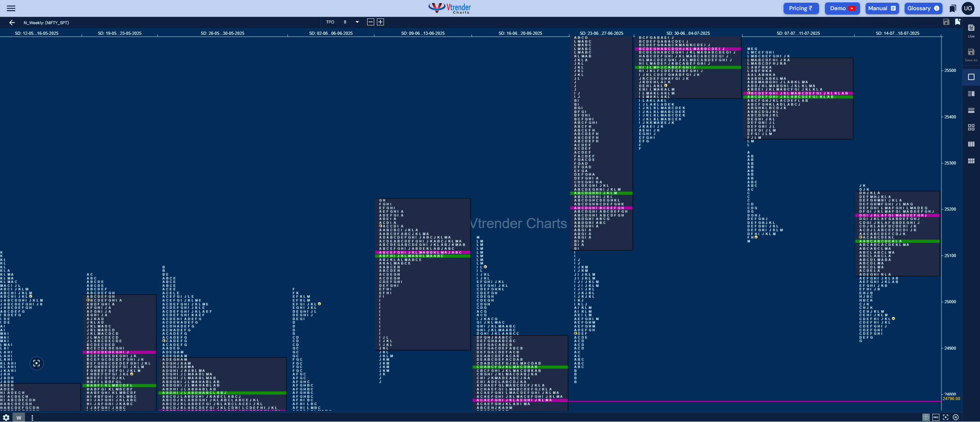980x422 pixels.
Task: Open the Glossary info
Action: click(923, 8)
